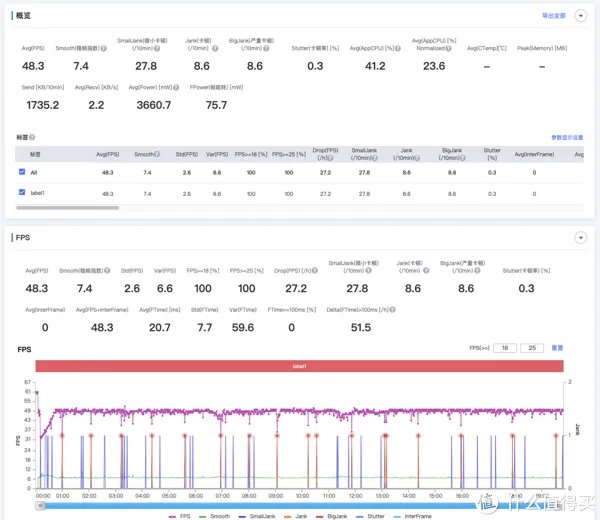The image size is (600, 520).
Task: Click the 75.7 FPower value
Action: 216,105
